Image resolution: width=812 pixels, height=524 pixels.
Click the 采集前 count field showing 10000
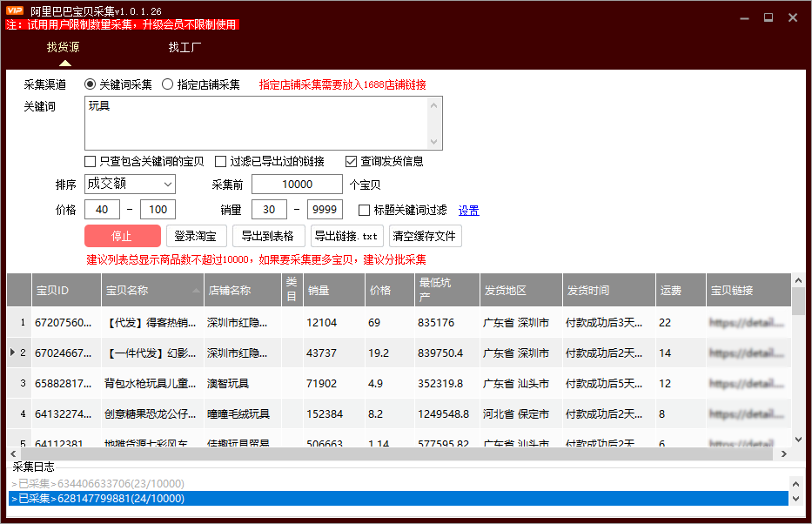[298, 185]
